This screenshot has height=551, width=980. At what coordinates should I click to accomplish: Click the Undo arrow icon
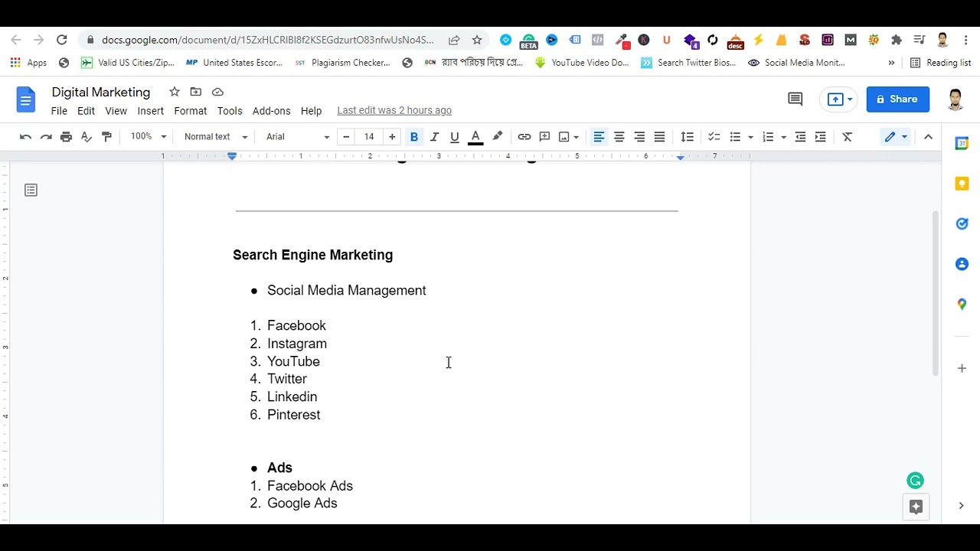25,137
